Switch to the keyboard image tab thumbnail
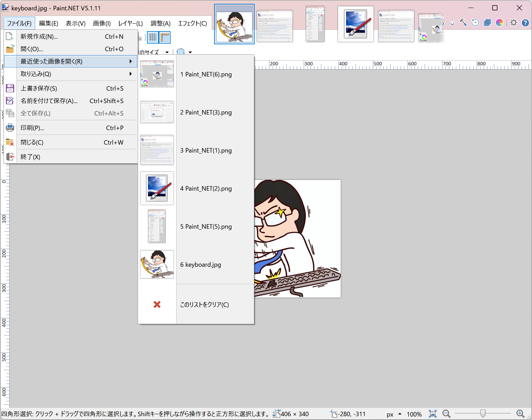The width and height of the screenshot is (532, 420). tap(234, 24)
